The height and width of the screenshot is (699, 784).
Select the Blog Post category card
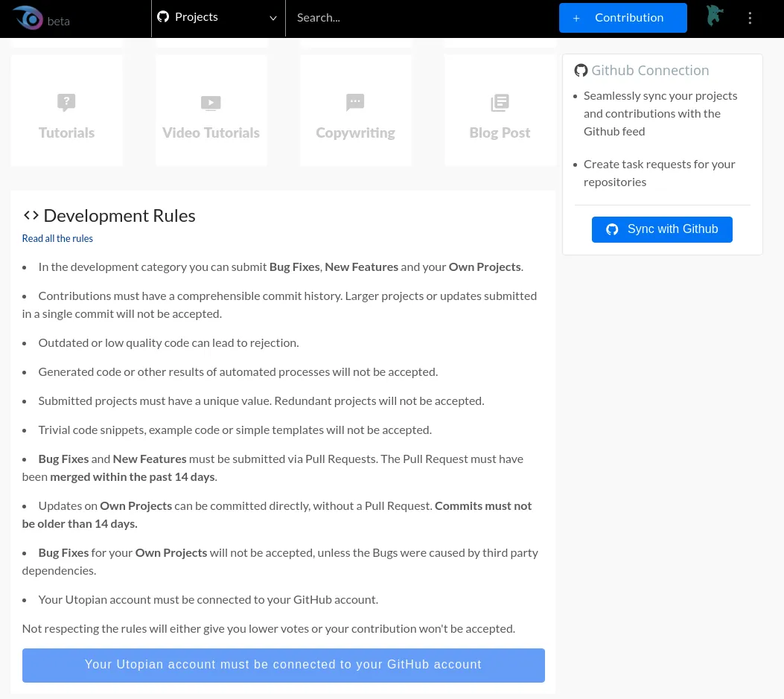coord(500,110)
